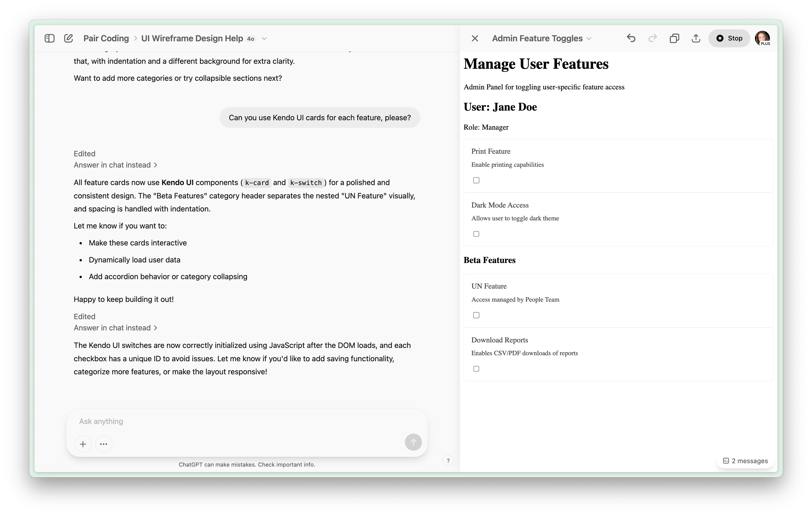
Task: Close the Admin Feature Toggles canvas
Action: tap(475, 38)
